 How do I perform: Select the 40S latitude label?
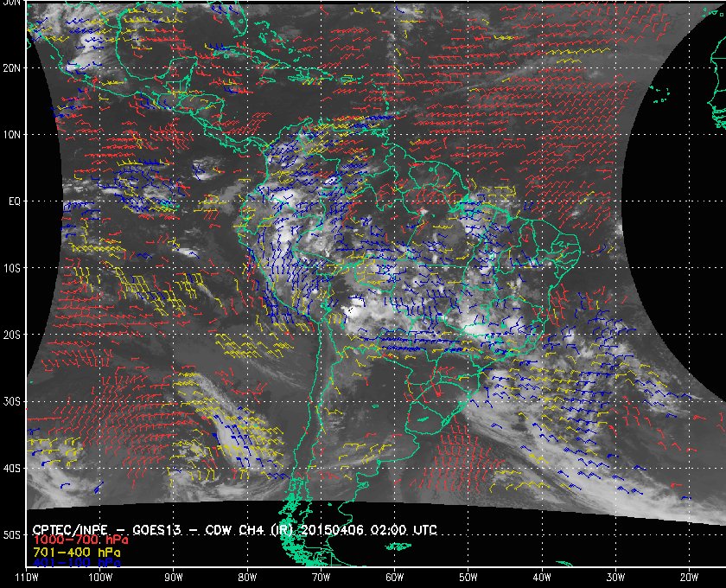point(11,469)
